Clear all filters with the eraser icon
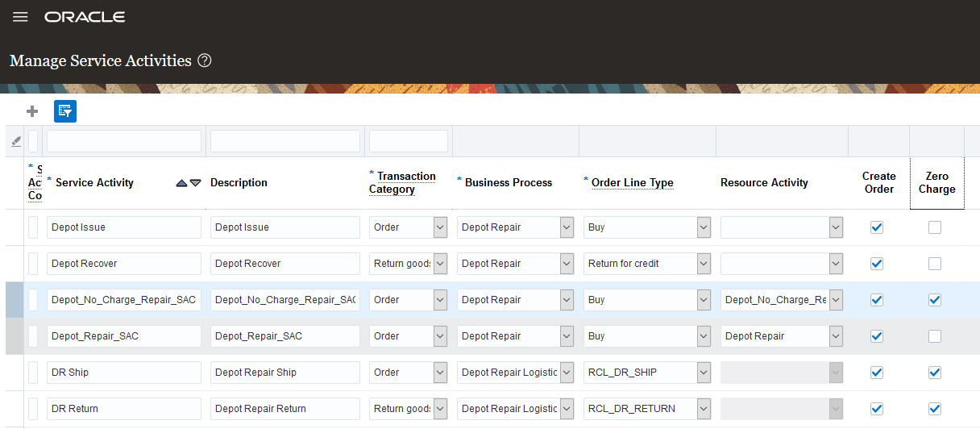The image size is (980, 429). click(x=15, y=142)
